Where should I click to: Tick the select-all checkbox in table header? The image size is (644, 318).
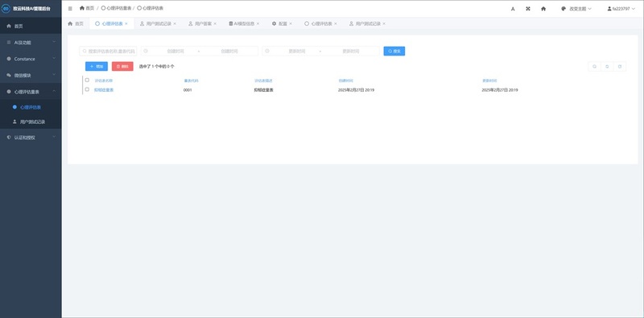coord(87,81)
